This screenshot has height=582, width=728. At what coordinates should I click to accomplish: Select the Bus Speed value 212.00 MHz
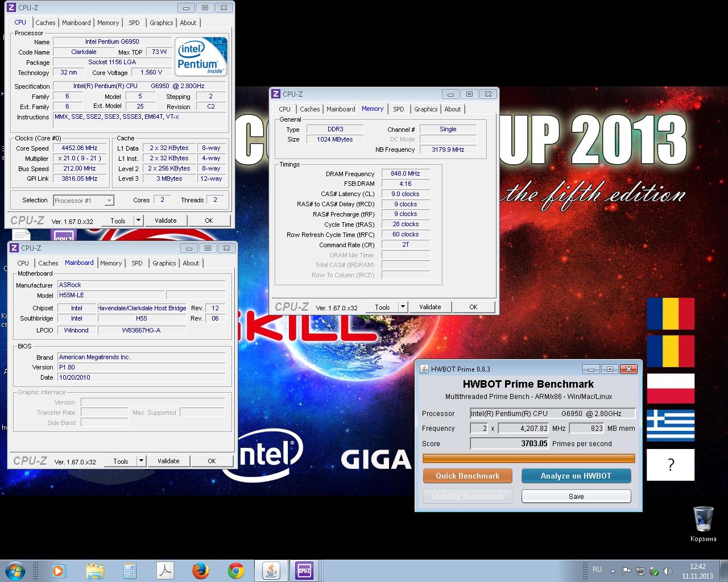tap(80, 168)
